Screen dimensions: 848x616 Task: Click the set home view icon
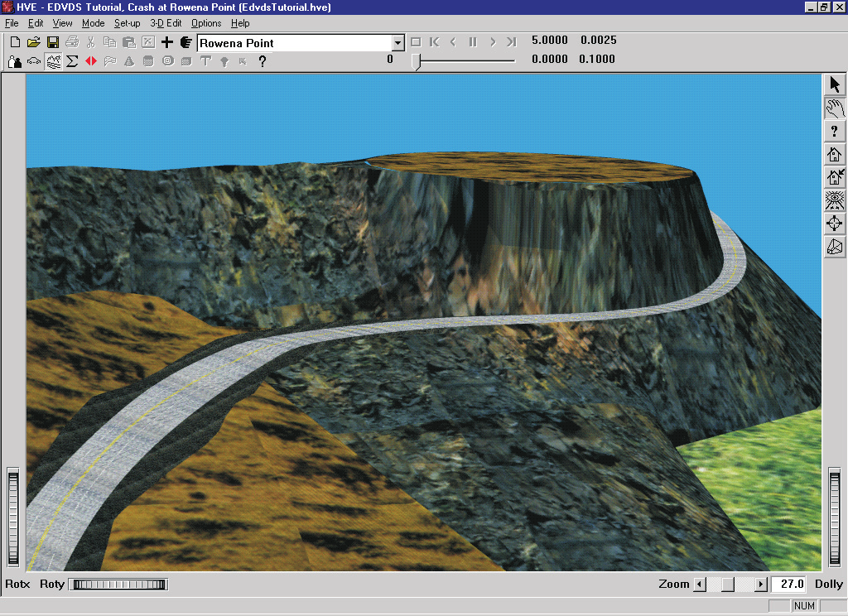pos(835,177)
